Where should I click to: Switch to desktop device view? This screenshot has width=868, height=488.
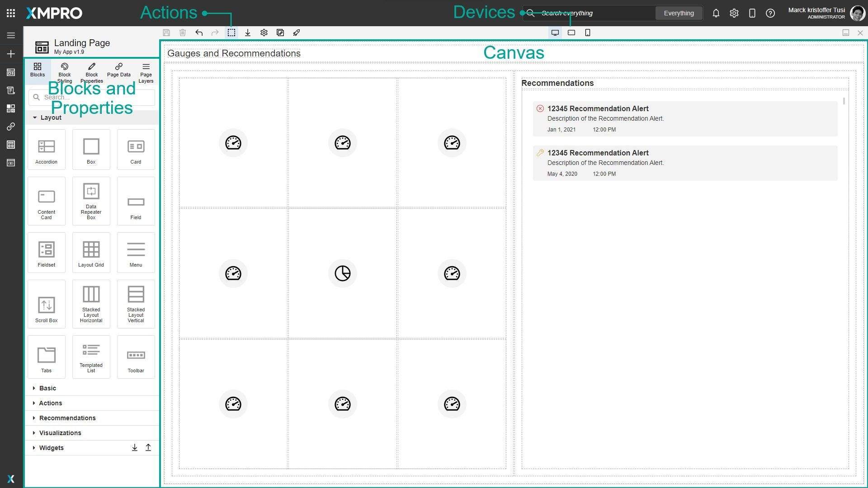pyautogui.click(x=555, y=33)
